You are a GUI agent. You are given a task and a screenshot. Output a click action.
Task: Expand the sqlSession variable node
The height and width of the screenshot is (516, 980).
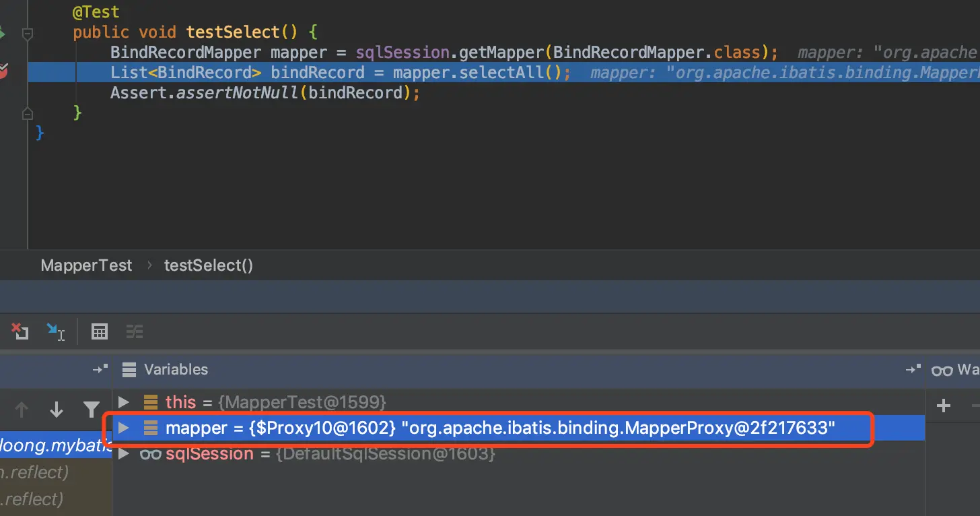123,454
